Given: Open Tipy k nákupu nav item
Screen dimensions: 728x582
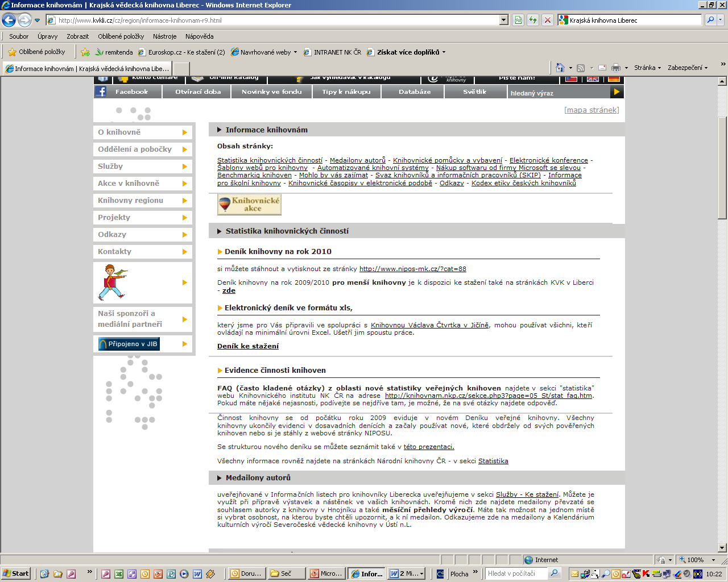Looking at the screenshot, I should click(346, 92).
